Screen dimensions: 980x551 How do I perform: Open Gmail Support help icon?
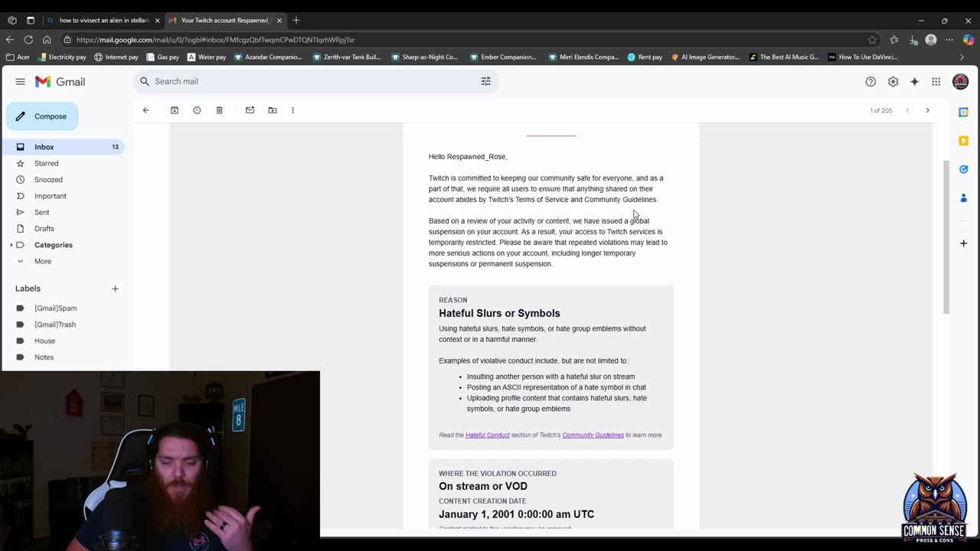(x=871, y=81)
